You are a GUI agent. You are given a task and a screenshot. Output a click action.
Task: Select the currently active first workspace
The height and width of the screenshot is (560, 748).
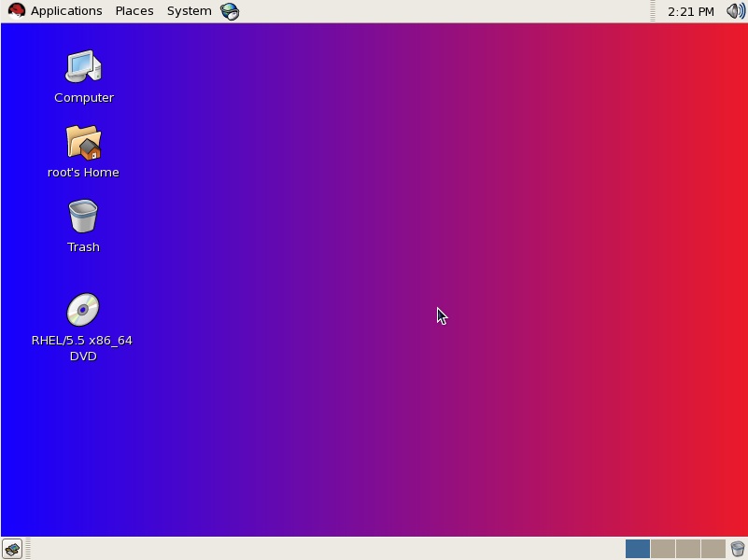pos(636,549)
